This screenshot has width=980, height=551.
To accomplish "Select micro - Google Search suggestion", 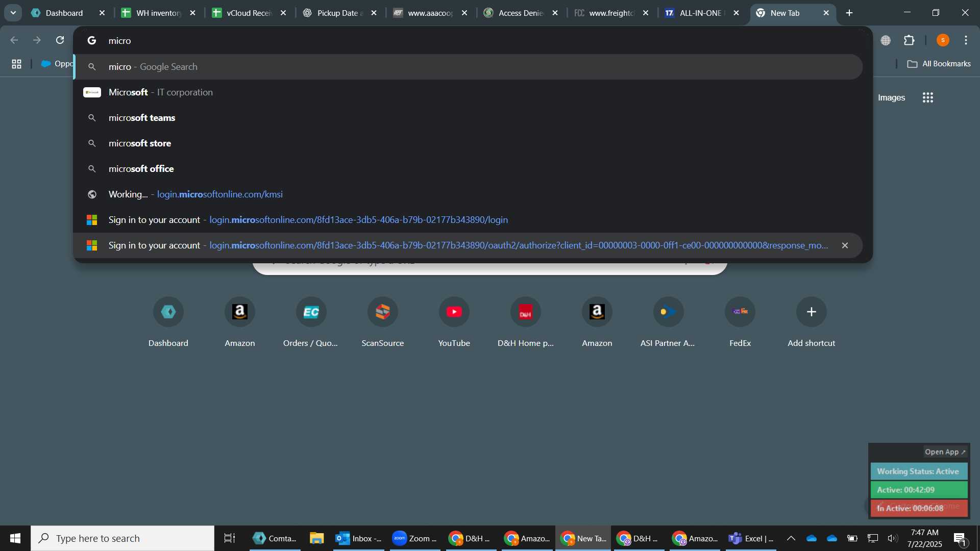I will point(468,67).
